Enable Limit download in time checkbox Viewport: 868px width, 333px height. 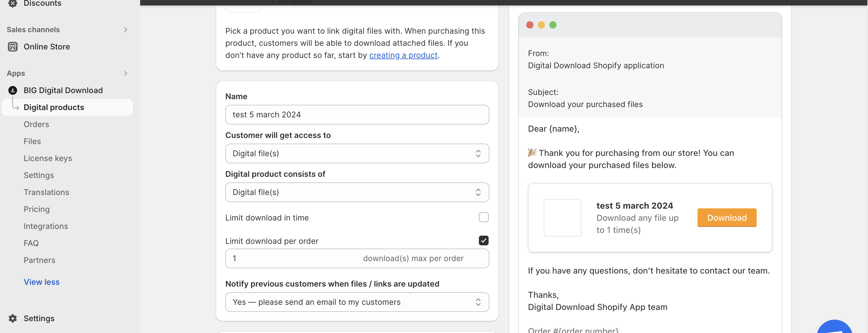click(x=483, y=217)
